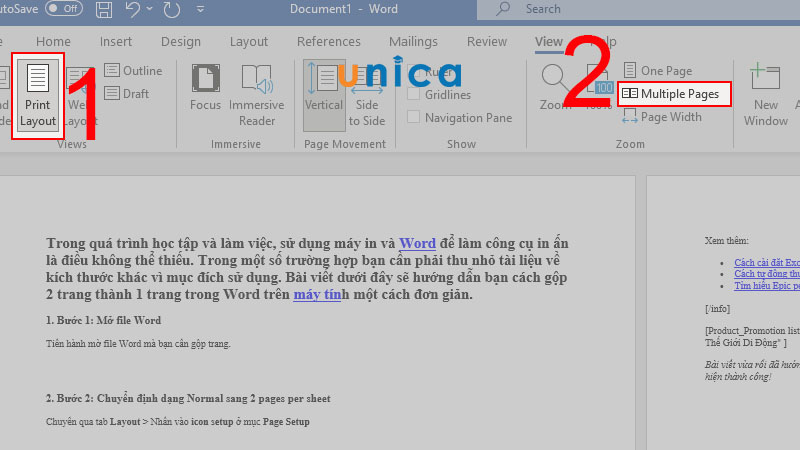
Task: Click the heading '1. Bước 1: Mở file Word'
Action: click(104, 320)
